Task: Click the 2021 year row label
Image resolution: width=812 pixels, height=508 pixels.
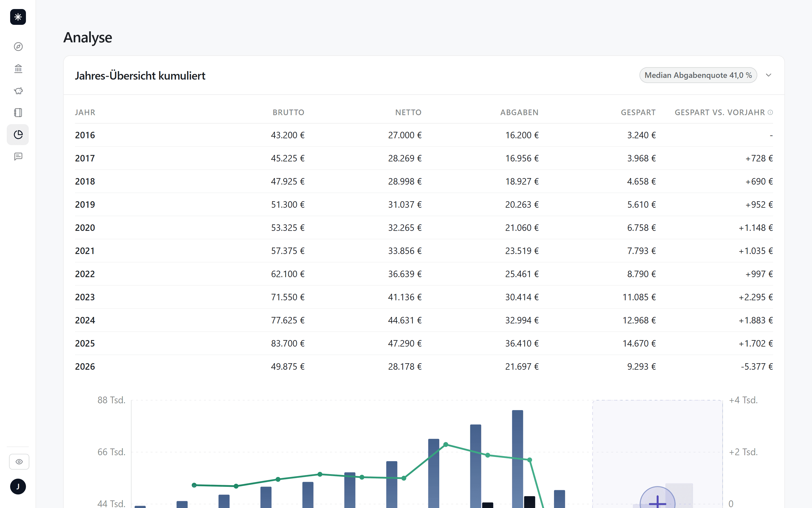Action: pos(85,251)
